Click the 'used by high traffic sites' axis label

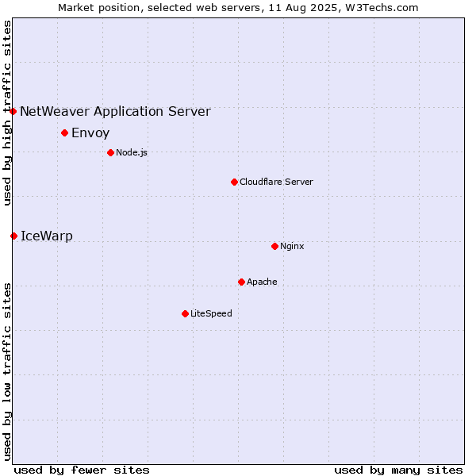pyautogui.click(x=7, y=113)
